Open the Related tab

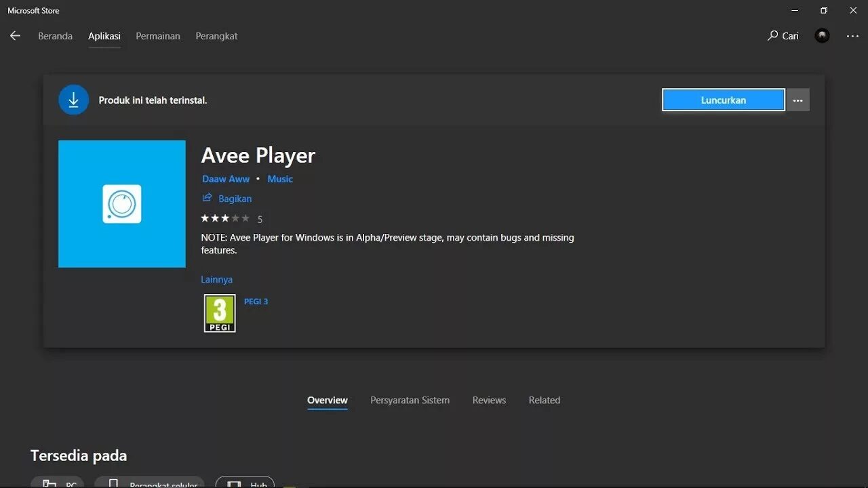pos(545,401)
